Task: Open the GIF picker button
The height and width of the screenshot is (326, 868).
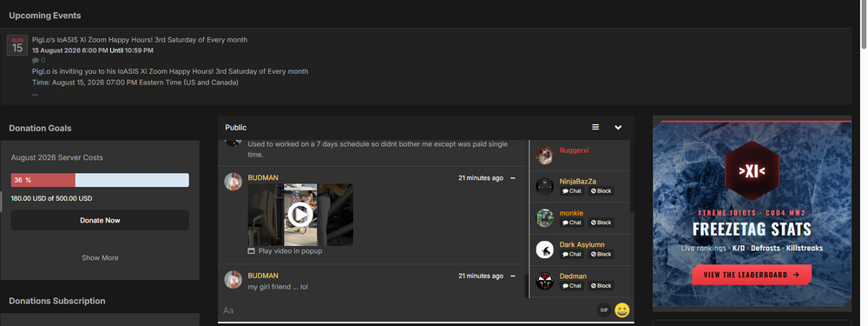Action: [604, 310]
